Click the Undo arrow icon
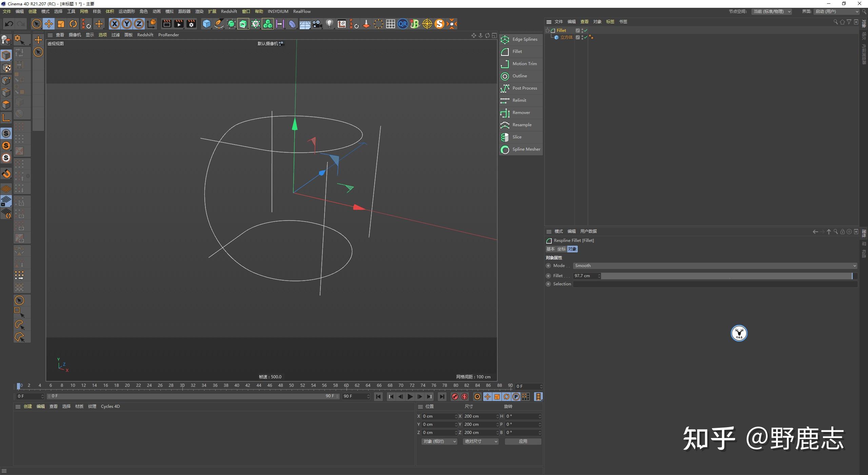The height and width of the screenshot is (475, 868). [9, 24]
